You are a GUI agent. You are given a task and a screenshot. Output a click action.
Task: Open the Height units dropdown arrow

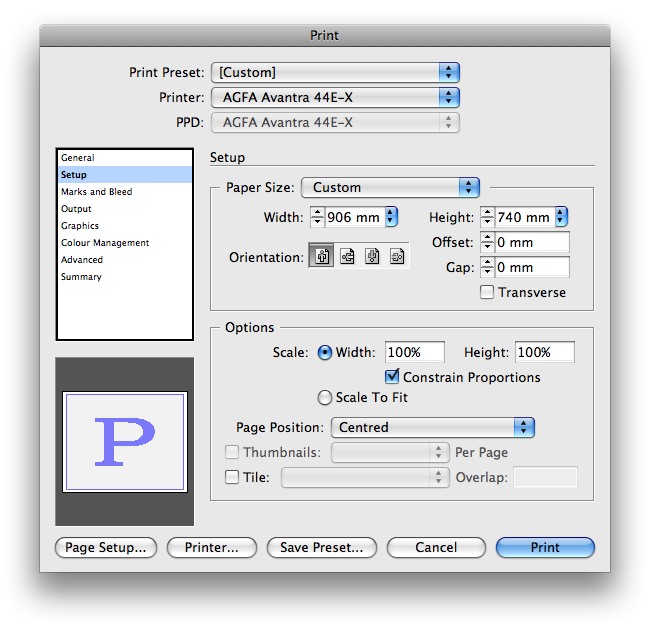(561, 217)
